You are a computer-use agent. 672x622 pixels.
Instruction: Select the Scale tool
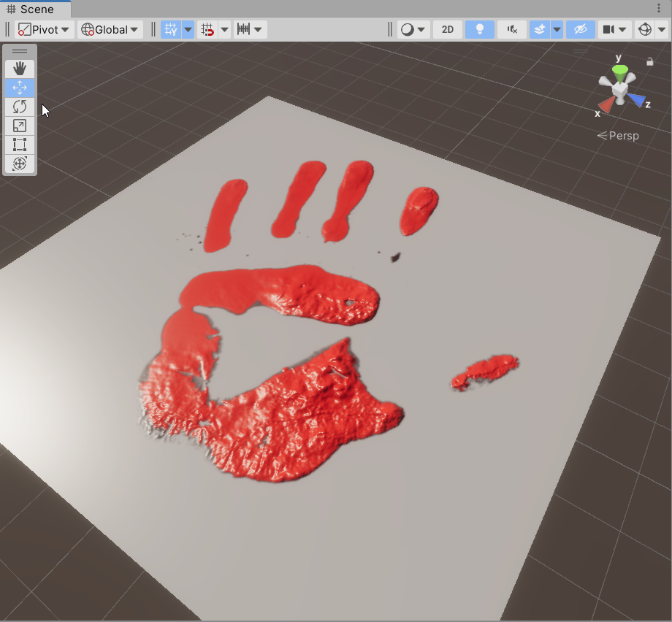click(x=20, y=126)
